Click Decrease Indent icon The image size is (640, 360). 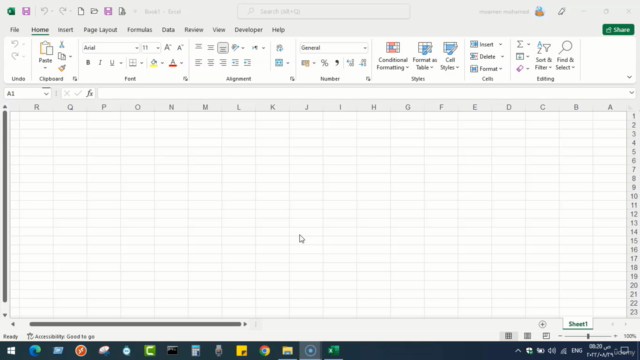click(x=235, y=63)
